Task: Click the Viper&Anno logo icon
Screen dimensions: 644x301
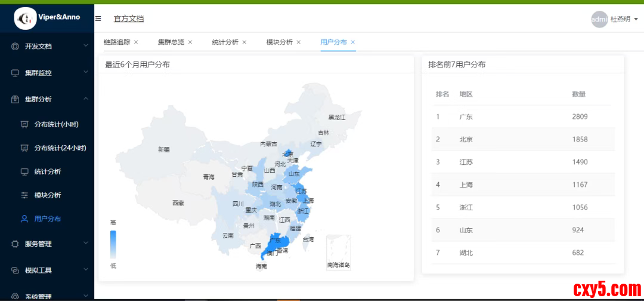Action: point(25,19)
